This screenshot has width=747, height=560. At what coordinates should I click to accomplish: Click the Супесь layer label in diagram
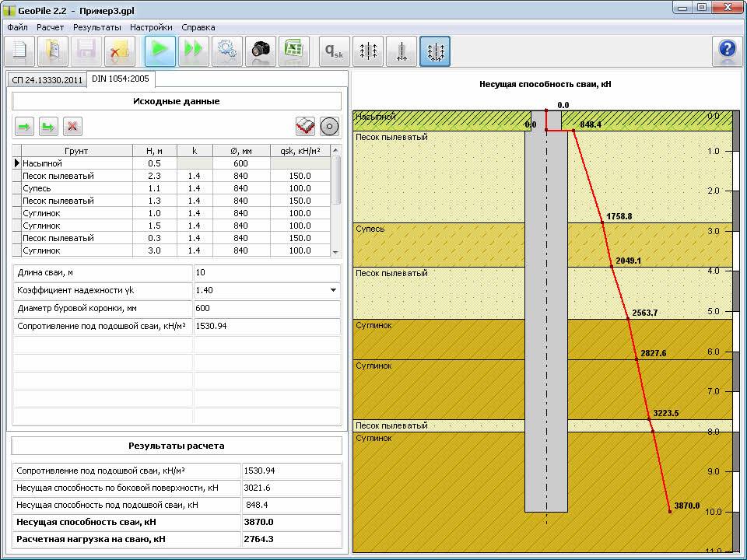point(370,229)
